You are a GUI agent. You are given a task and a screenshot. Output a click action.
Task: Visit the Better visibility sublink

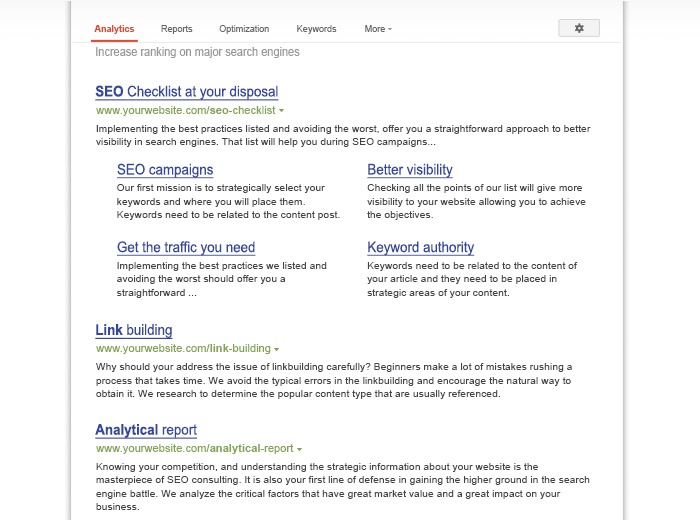[x=410, y=170]
